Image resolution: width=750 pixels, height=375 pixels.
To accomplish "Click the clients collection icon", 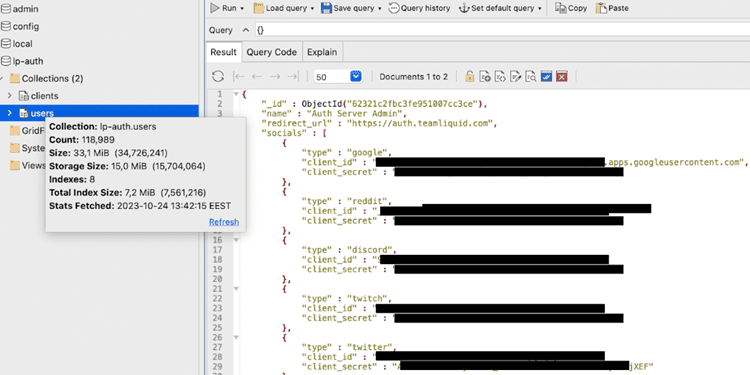I will pyautogui.click(x=23, y=96).
